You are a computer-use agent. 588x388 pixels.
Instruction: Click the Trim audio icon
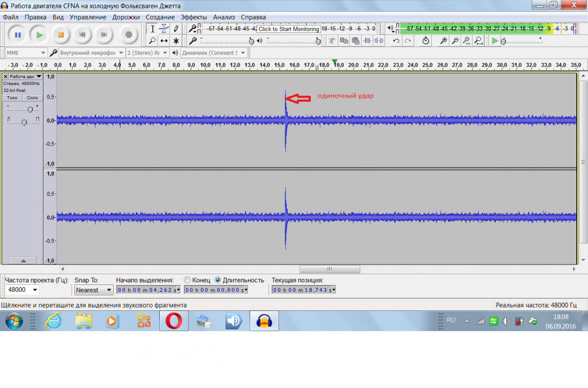click(367, 41)
